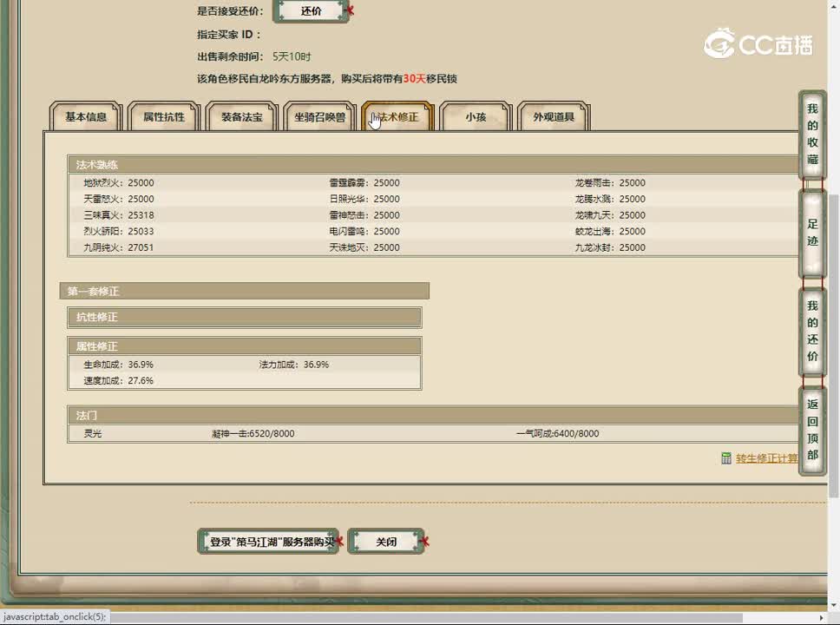The height and width of the screenshot is (625, 840).
Task: Click 返回顶部 side button
Action: click(x=812, y=430)
